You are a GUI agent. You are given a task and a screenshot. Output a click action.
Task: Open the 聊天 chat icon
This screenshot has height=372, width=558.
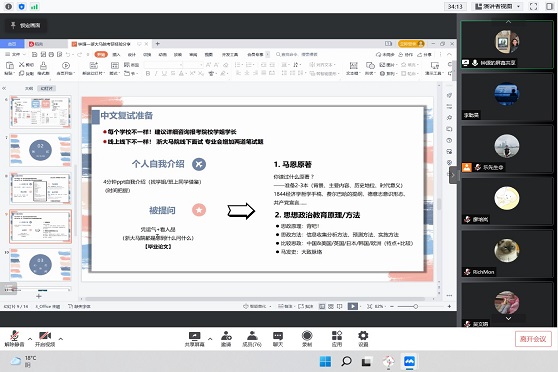click(x=278, y=339)
